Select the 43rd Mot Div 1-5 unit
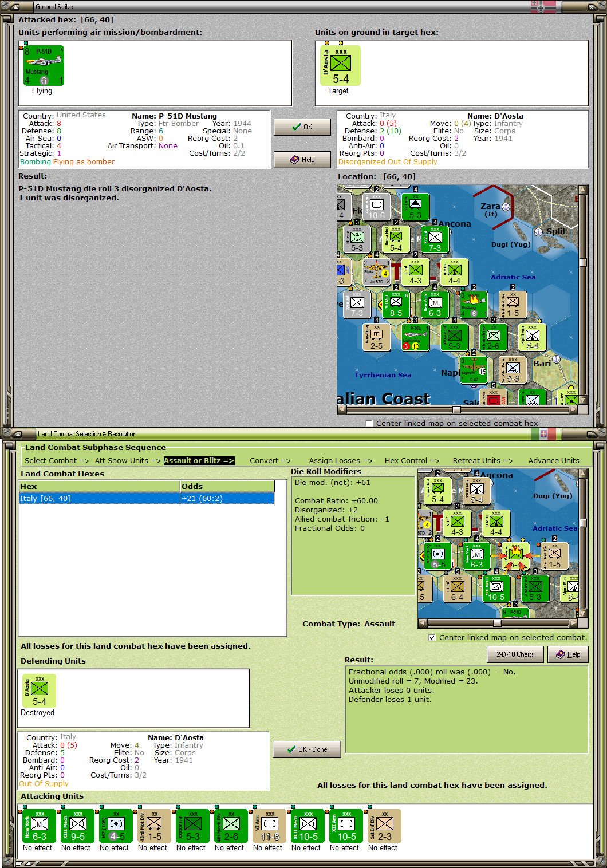Screen dimensions: 607x868 coord(155,826)
